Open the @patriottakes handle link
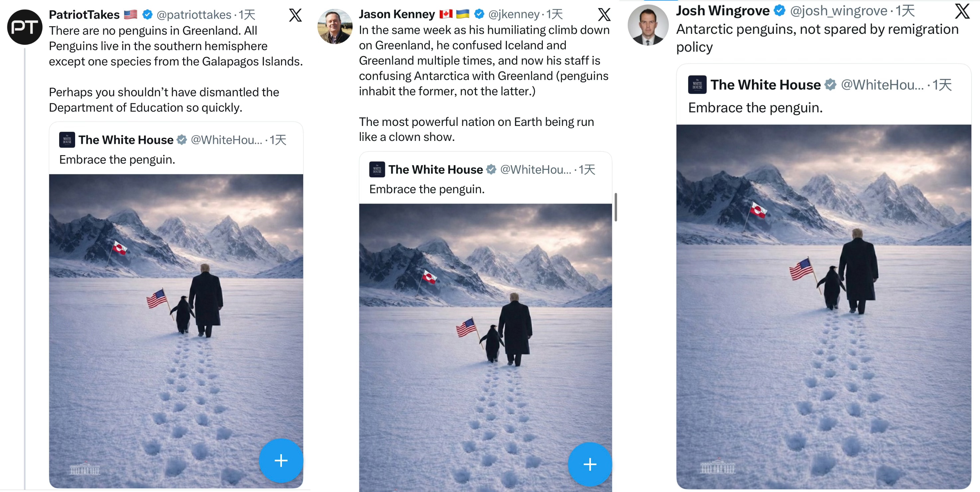This screenshot has width=980, height=492. (194, 15)
